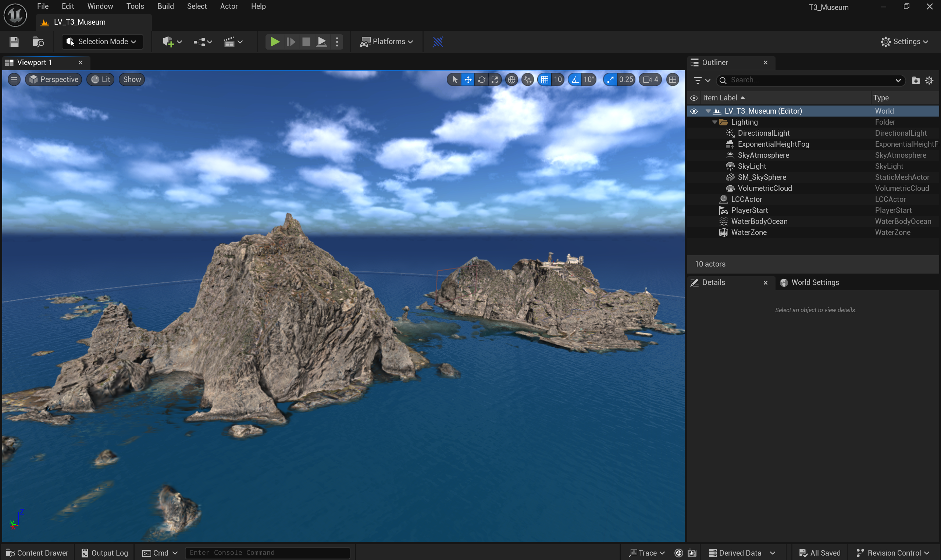The image size is (941, 560).
Task: Select the rotate transform tool
Action: coord(481,80)
